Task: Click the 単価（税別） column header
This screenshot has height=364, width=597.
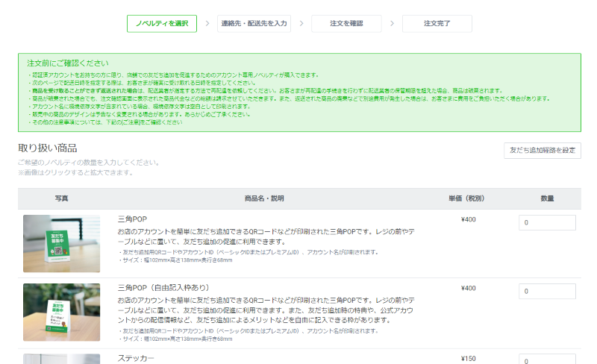Action: (467, 198)
